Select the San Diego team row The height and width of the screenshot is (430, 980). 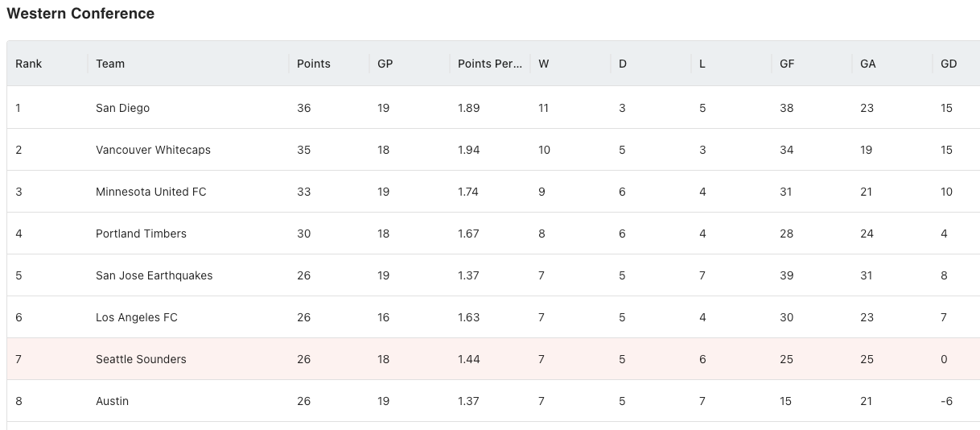pos(493,108)
